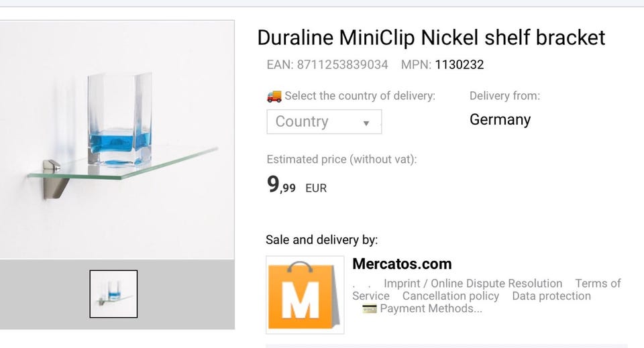Open the Mercatos.com seller link
This screenshot has height=348, width=644.
click(402, 264)
